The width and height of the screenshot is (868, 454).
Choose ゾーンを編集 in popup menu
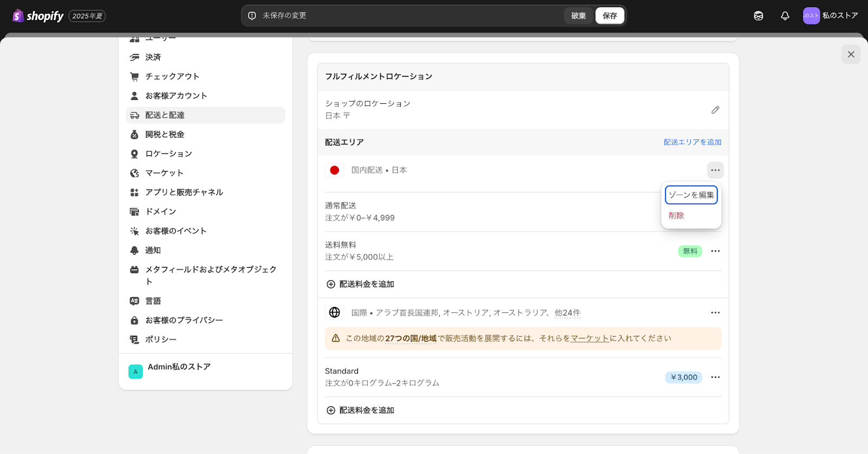[x=691, y=195]
